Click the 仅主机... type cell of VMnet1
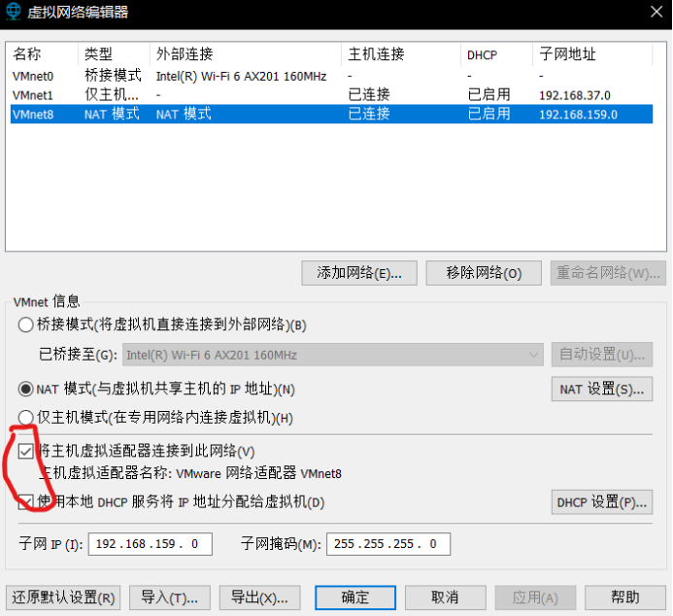 click(112, 94)
